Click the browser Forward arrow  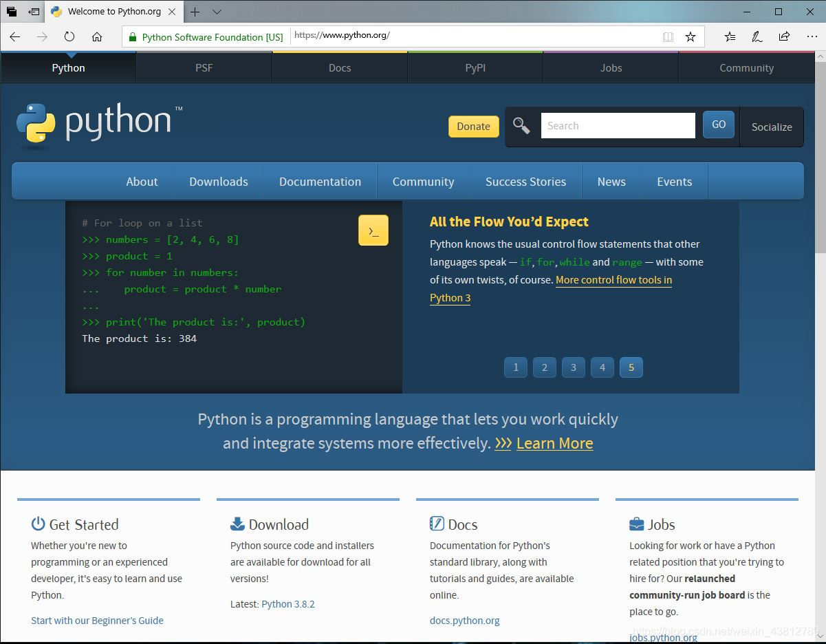[42, 36]
